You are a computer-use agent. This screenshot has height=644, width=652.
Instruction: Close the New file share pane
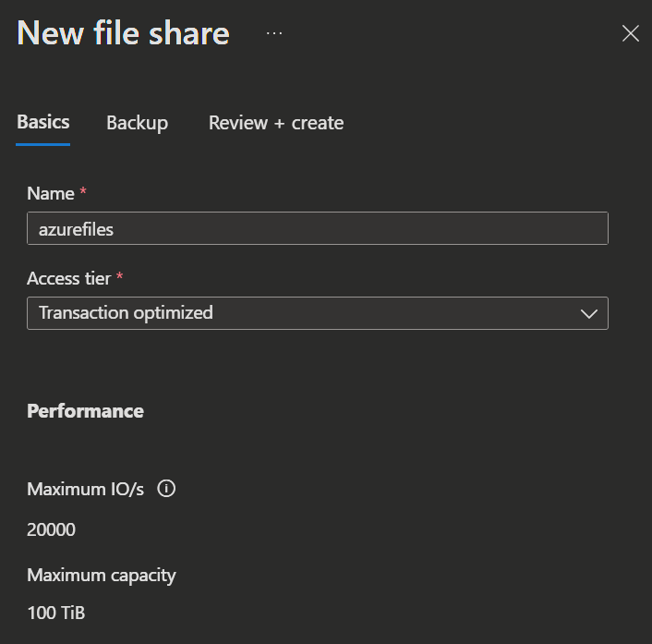[630, 33]
